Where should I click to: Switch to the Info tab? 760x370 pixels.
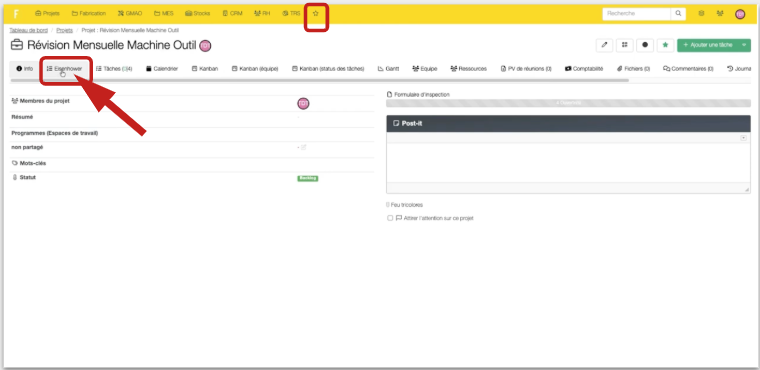pyautogui.click(x=25, y=69)
